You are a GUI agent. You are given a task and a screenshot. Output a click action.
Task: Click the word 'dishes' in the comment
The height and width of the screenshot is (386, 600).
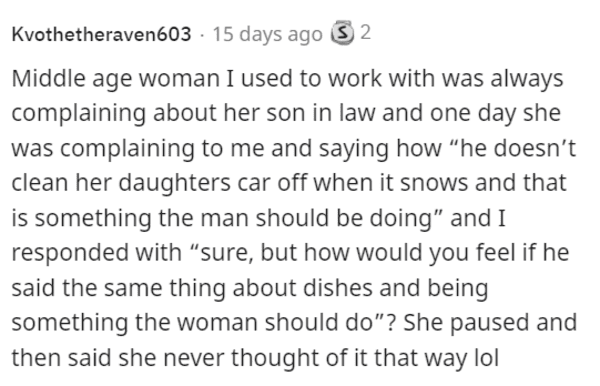coord(338,288)
